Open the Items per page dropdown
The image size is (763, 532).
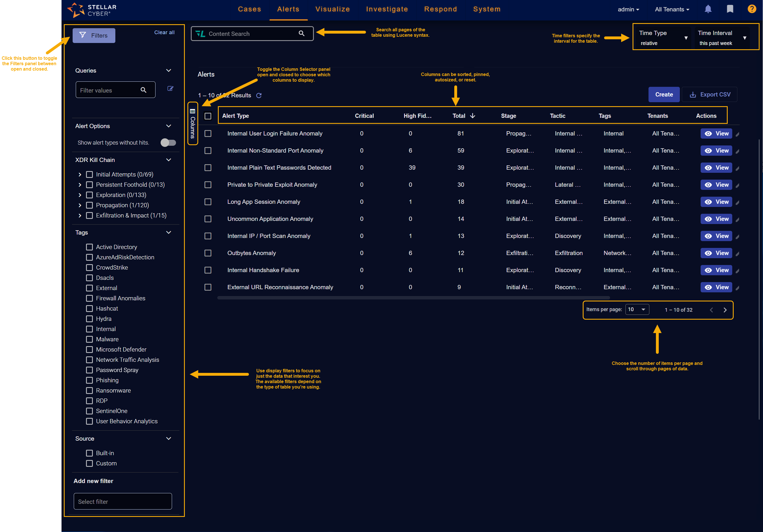[x=637, y=309]
